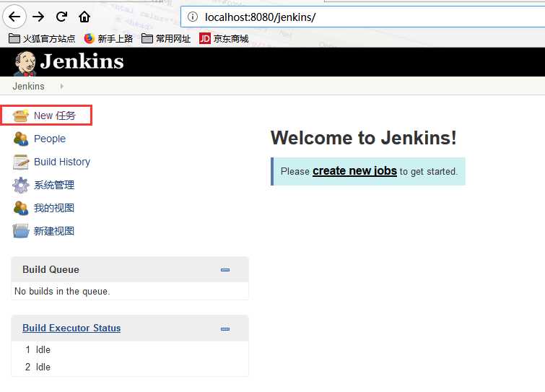Open the 系统管理 link
545x392 pixels.
click(54, 185)
